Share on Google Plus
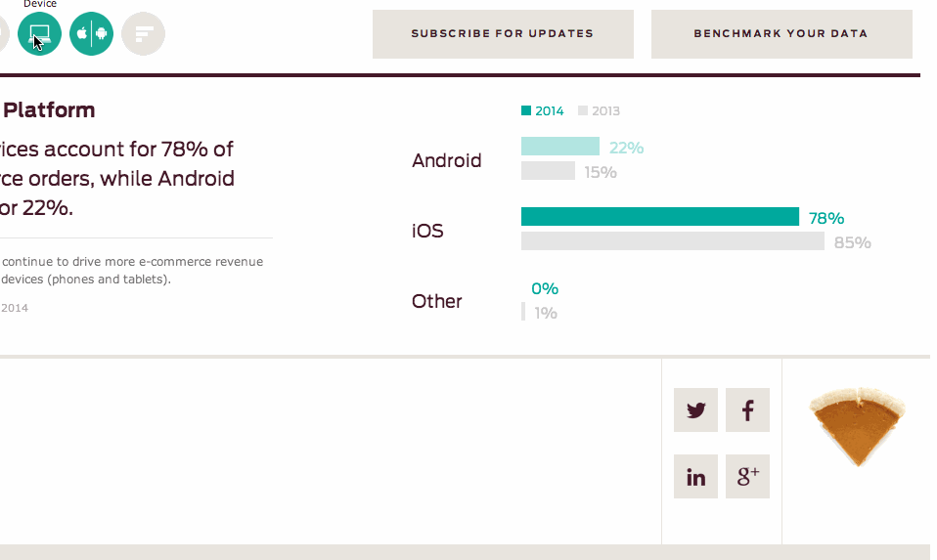Viewport: 937px width, 560px height. (x=747, y=476)
